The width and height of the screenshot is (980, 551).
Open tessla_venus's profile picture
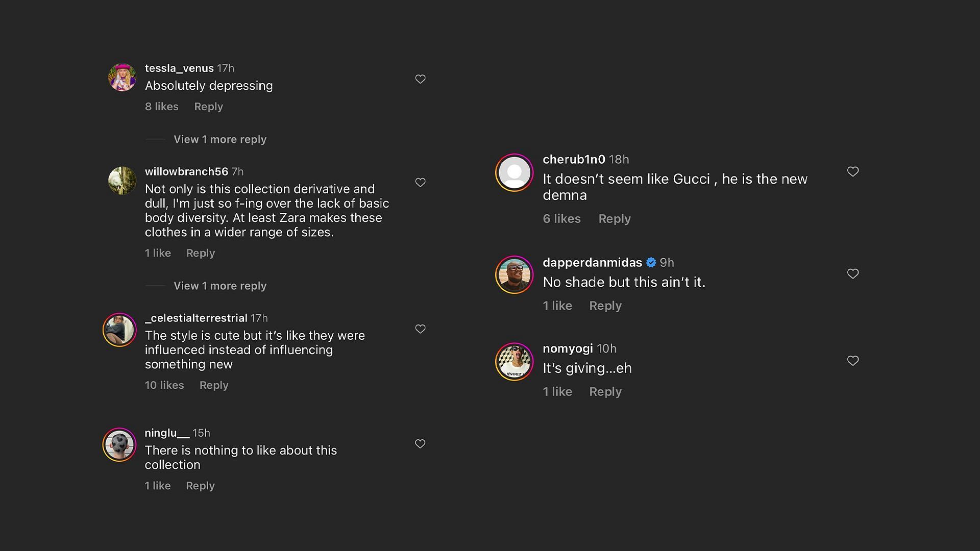(x=122, y=78)
